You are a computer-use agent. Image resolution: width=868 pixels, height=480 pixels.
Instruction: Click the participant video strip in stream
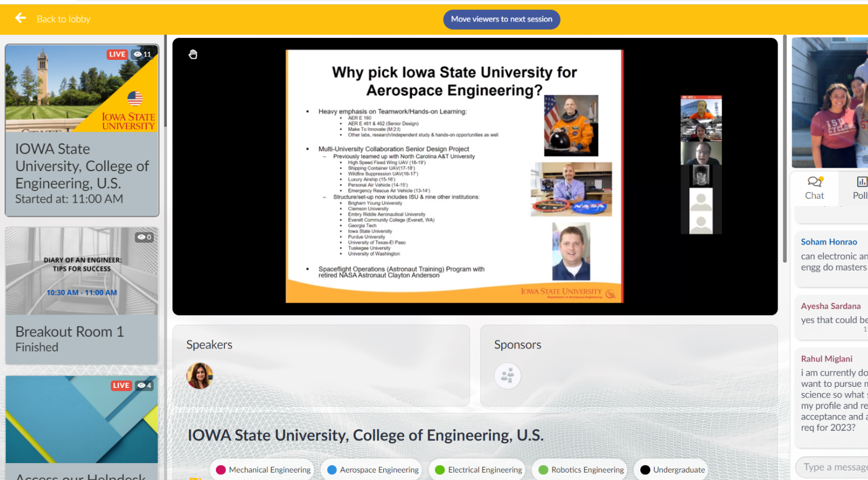pos(701,164)
